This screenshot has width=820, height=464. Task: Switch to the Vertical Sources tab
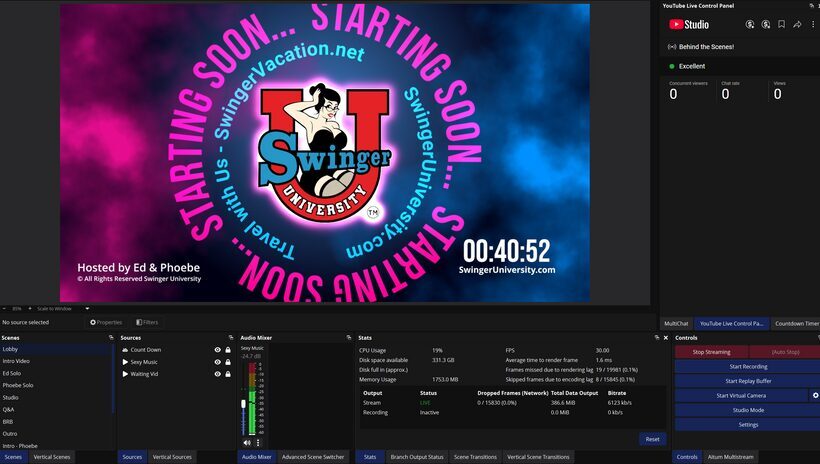(172, 457)
